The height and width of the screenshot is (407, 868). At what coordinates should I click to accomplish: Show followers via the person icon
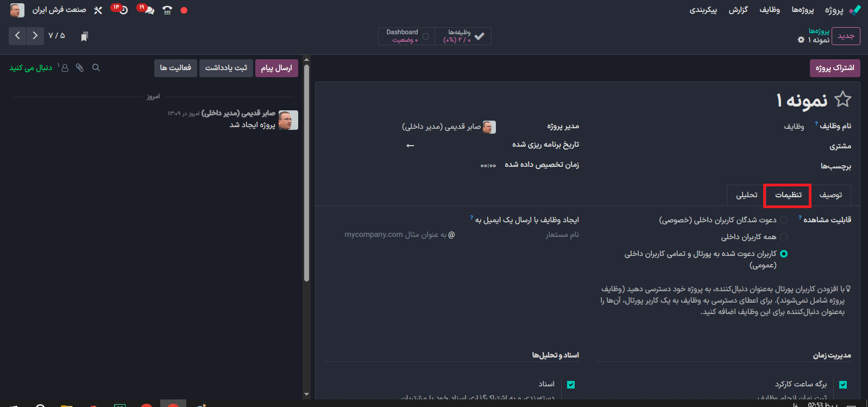pyautogui.click(x=65, y=68)
